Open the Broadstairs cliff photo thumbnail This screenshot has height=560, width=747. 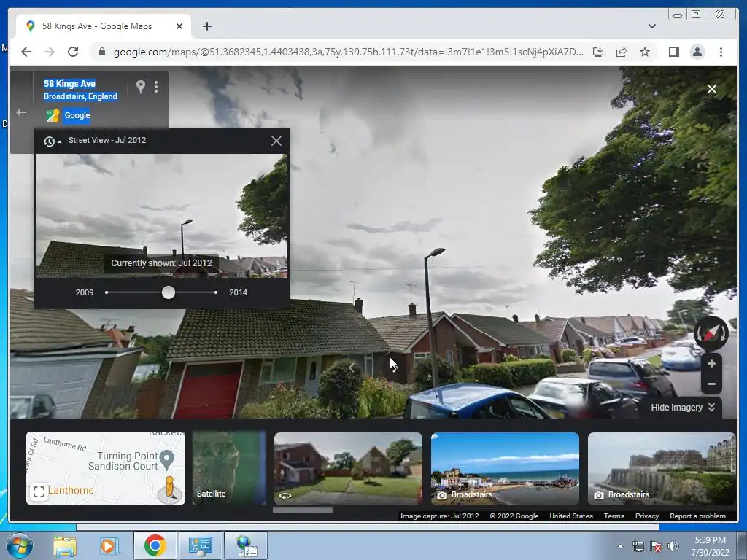coord(662,468)
